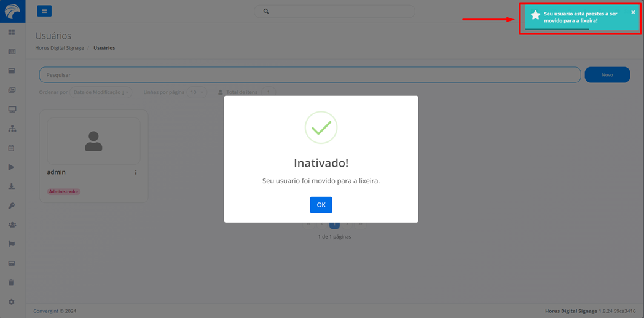
Task: Open the dashboard grid icon in sidebar
Action: [x=12, y=31]
